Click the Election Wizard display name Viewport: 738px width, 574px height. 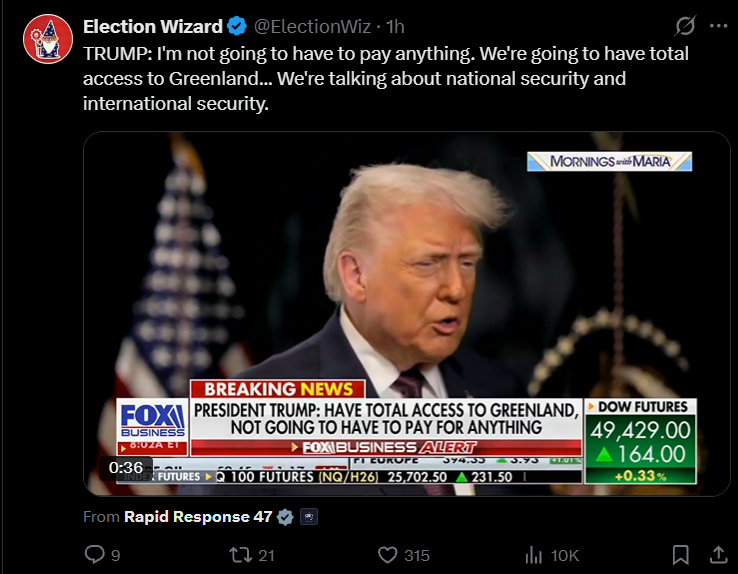pyautogui.click(x=152, y=26)
